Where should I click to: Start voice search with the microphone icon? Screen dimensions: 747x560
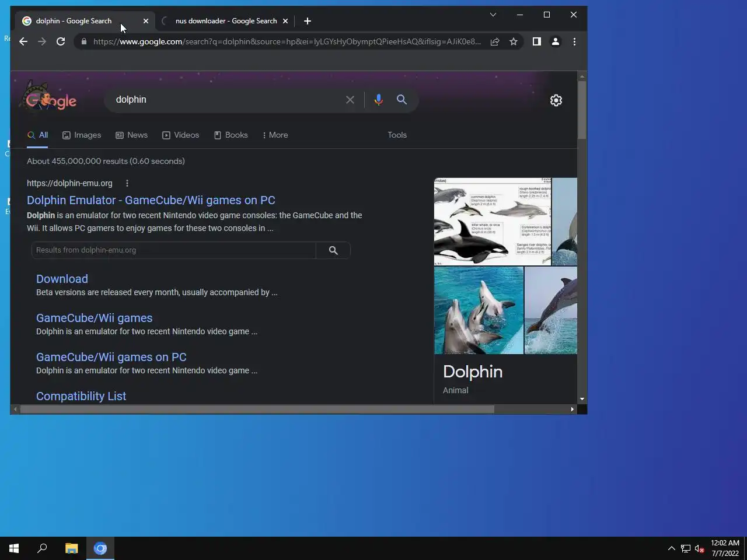[x=379, y=100]
